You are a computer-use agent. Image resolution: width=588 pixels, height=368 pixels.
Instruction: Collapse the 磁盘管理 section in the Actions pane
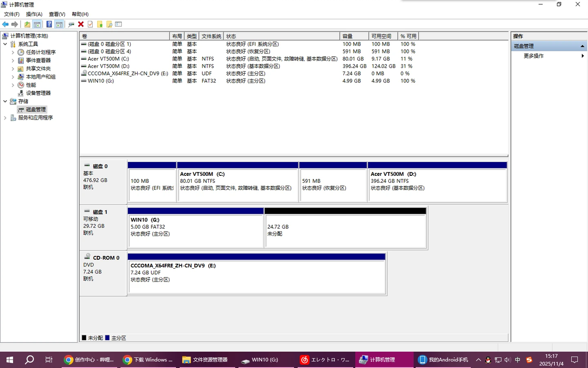click(583, 45)
